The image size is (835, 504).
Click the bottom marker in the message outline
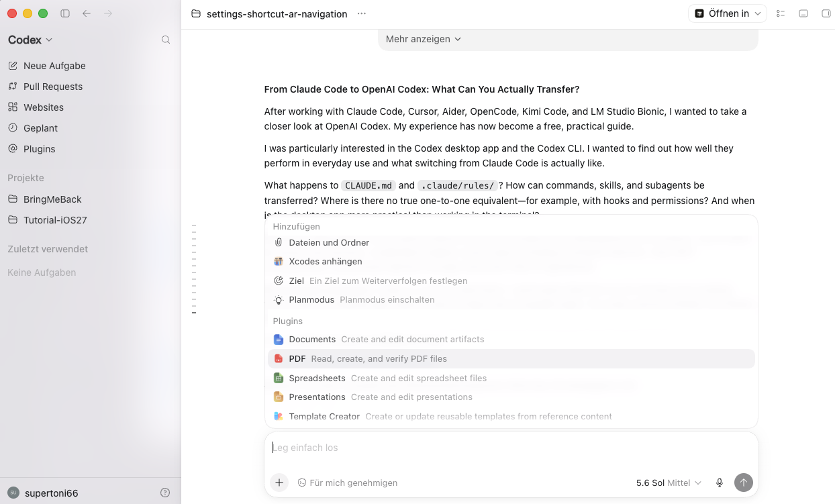(194, 313)
